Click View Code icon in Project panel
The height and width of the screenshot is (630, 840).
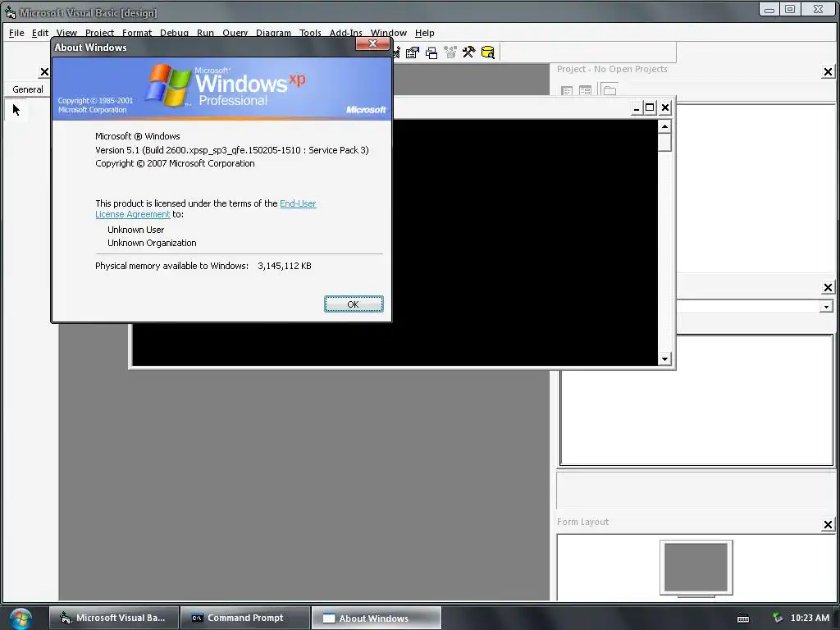(567, 90)
